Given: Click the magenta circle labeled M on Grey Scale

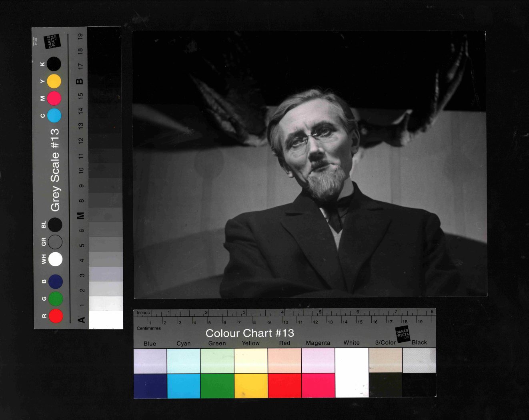Looking at the screenshot, I should click(x=54, y=98).
